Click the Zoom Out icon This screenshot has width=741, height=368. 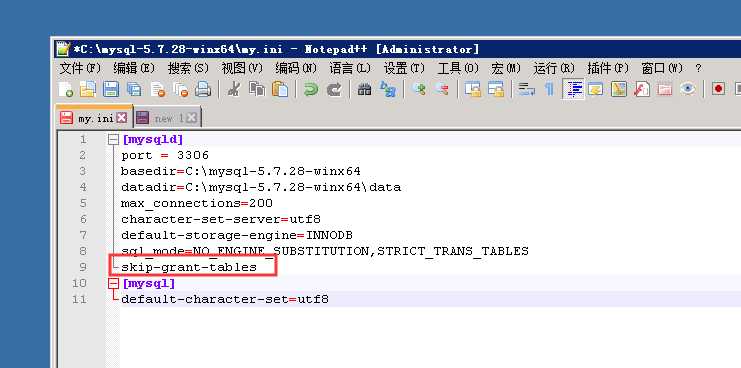click(441, 89)
